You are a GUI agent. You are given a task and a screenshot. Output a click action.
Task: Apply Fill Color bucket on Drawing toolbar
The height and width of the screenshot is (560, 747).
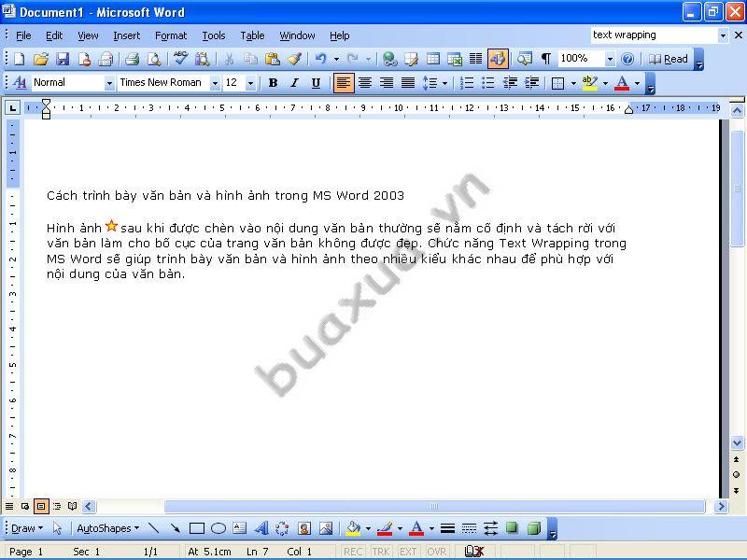pos(354,528)
